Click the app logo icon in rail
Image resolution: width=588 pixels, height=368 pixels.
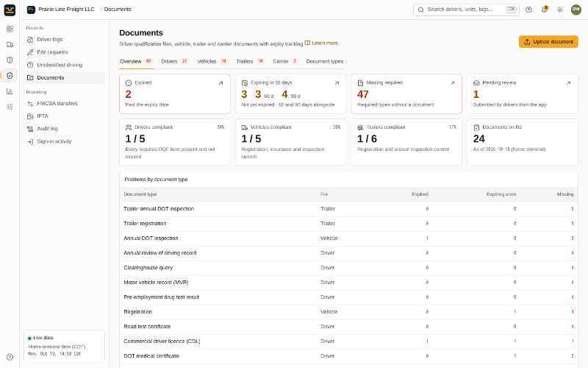coord(10,10)
